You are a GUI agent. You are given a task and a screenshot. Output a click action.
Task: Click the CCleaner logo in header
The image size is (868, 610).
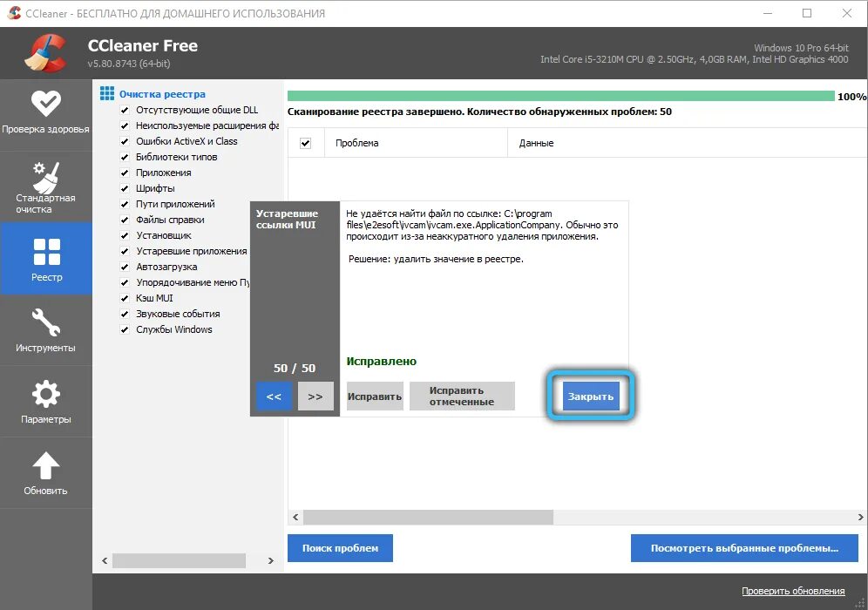[x=45, y=53]
